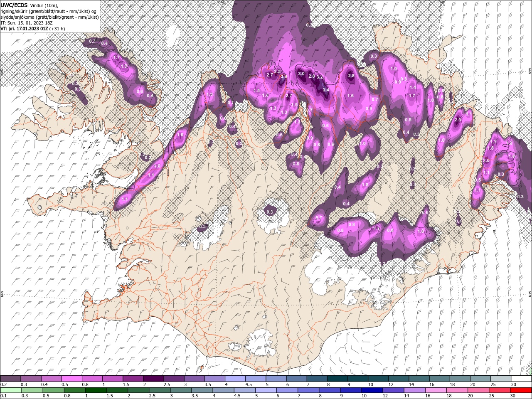Click the 3.0 precipitation value on the map
The width and height of the screenshot is (532, 399).
click(302, 74)
